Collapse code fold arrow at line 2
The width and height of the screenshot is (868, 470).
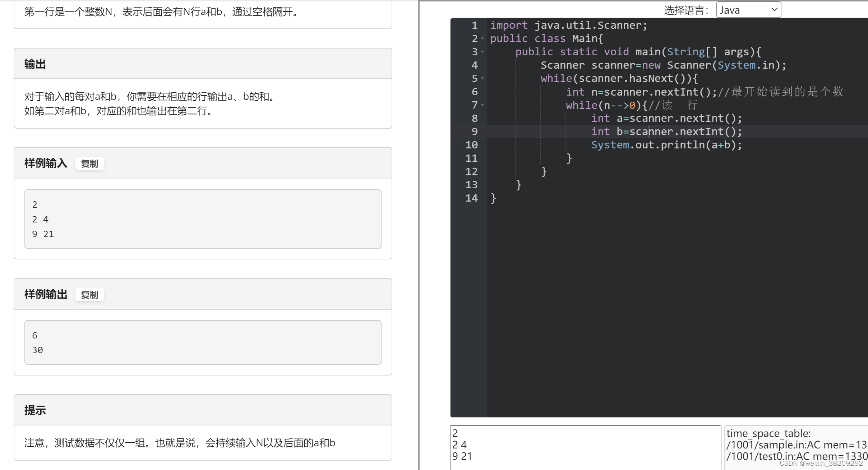click(483, 38)
